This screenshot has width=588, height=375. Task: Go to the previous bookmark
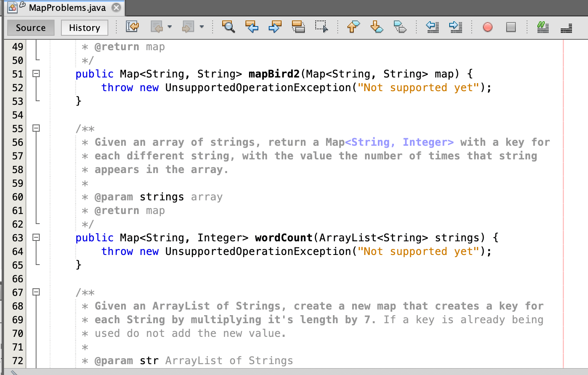point(353,27)
